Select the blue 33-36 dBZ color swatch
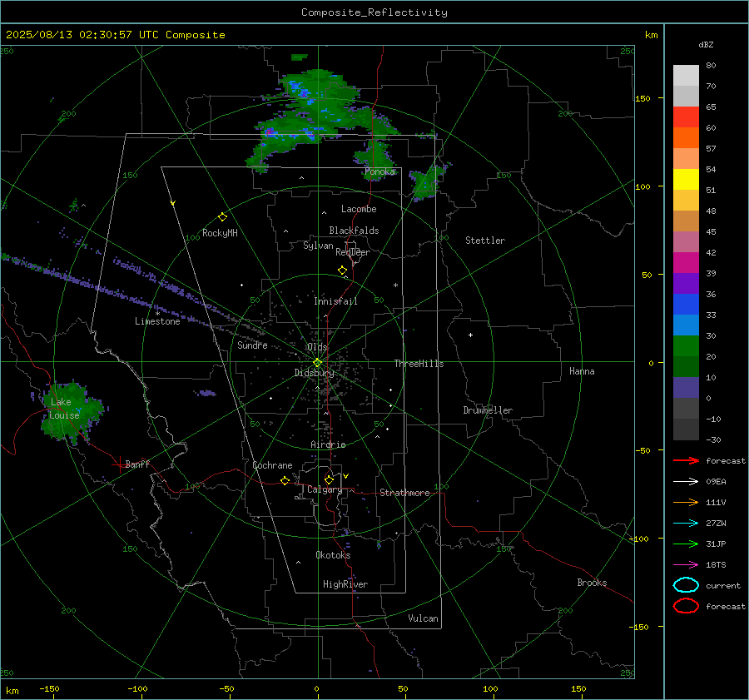Viewport: 749px width, 700px height. pyautogui.click(x=686, y=305)
